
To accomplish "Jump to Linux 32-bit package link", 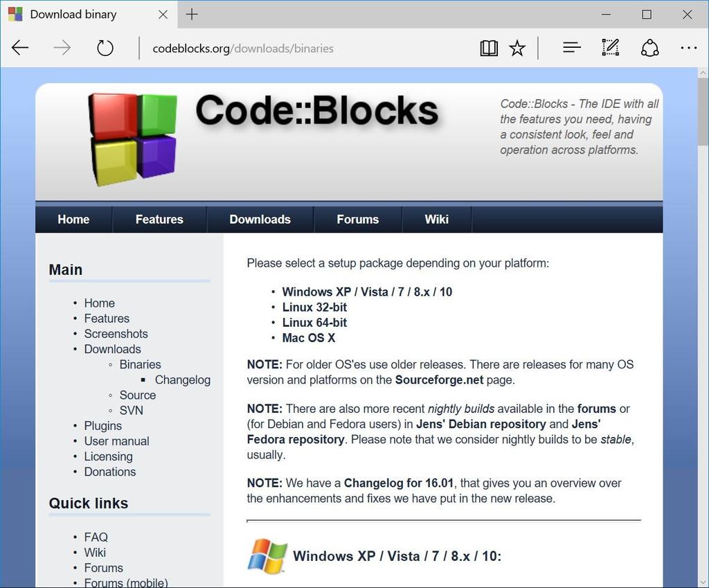I will [315, 307].
